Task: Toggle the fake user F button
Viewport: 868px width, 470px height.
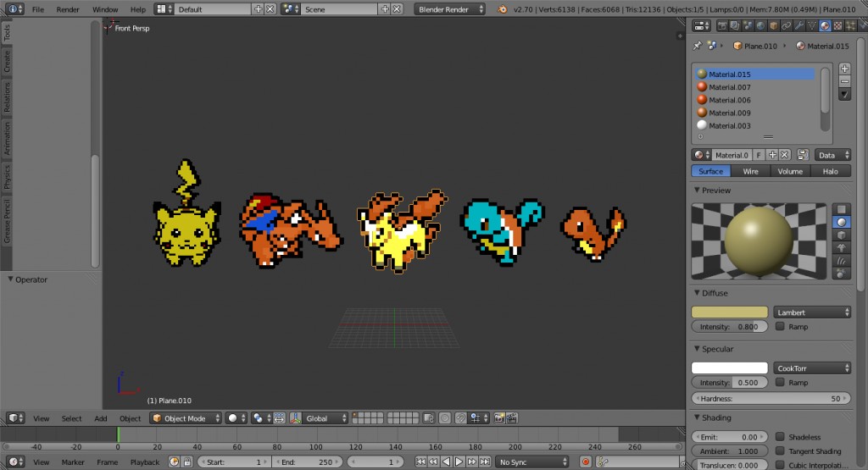Action: 759,155
